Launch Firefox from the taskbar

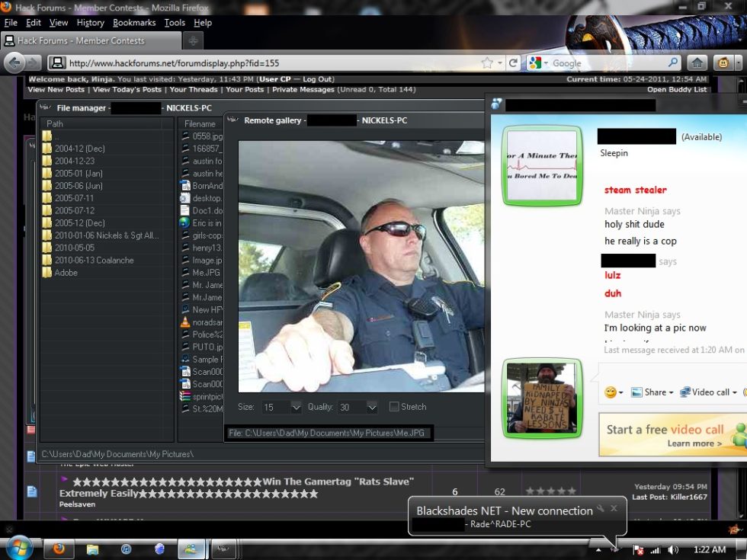[59, 549]
